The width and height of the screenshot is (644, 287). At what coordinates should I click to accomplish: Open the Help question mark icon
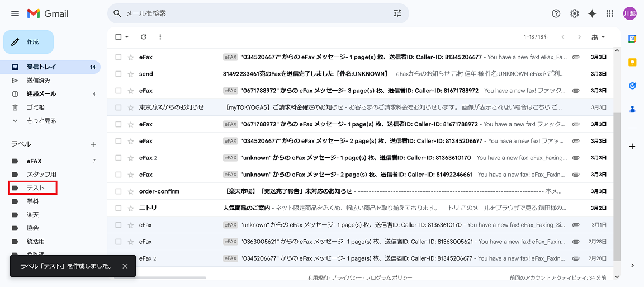click(x=556, y=13)
